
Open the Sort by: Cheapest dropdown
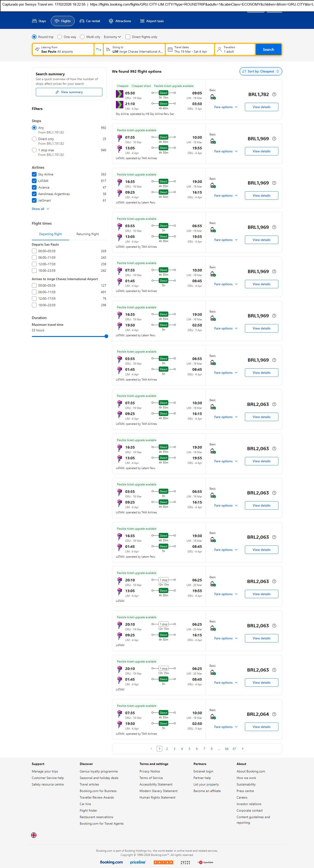tap(260, 72)
